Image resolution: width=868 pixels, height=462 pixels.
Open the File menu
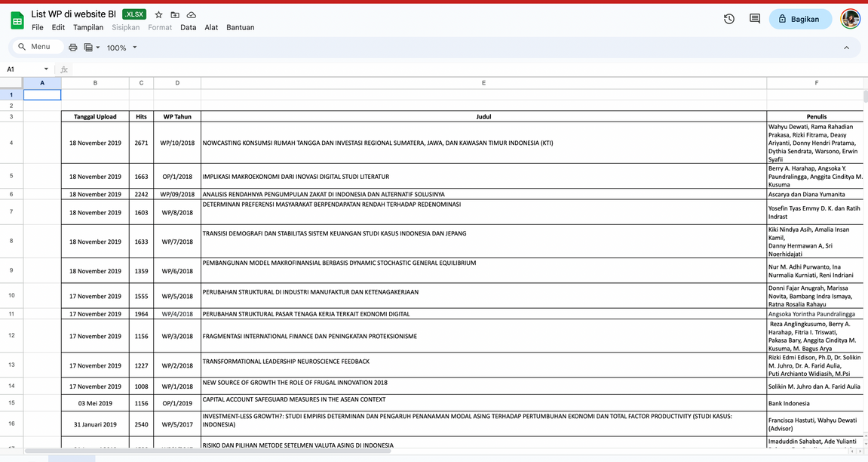(38, 27)
